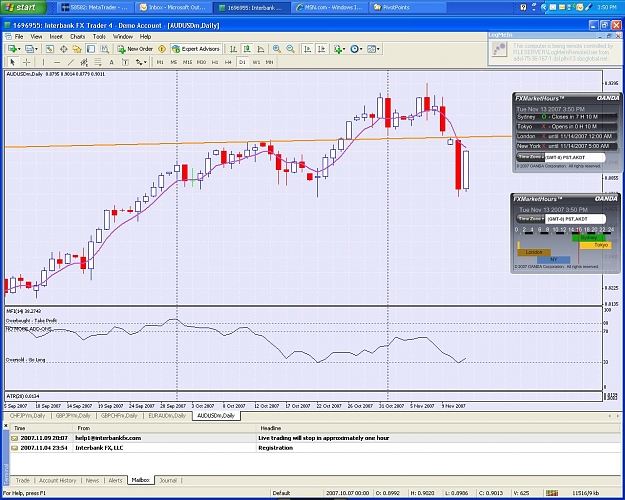Expand the New Chart dropdown arrow
The height and width of the screenshot is (500, 625).
(x=19, y=49)
